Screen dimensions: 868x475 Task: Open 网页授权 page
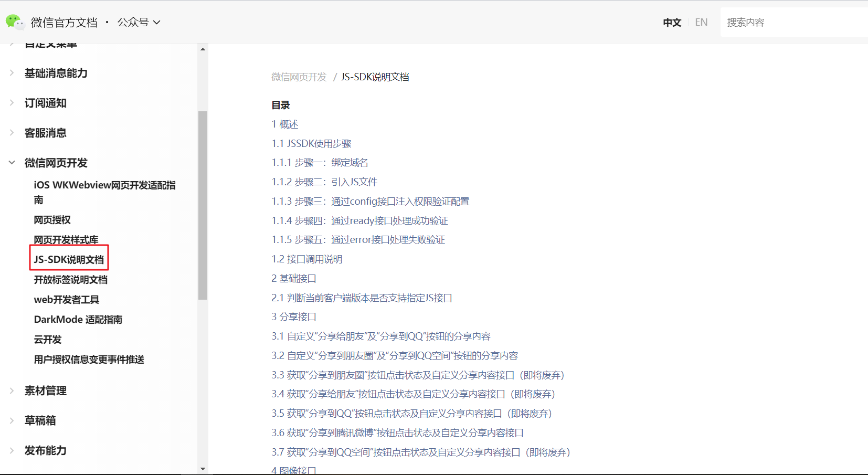pyautogui.click(x=52, y=220)
